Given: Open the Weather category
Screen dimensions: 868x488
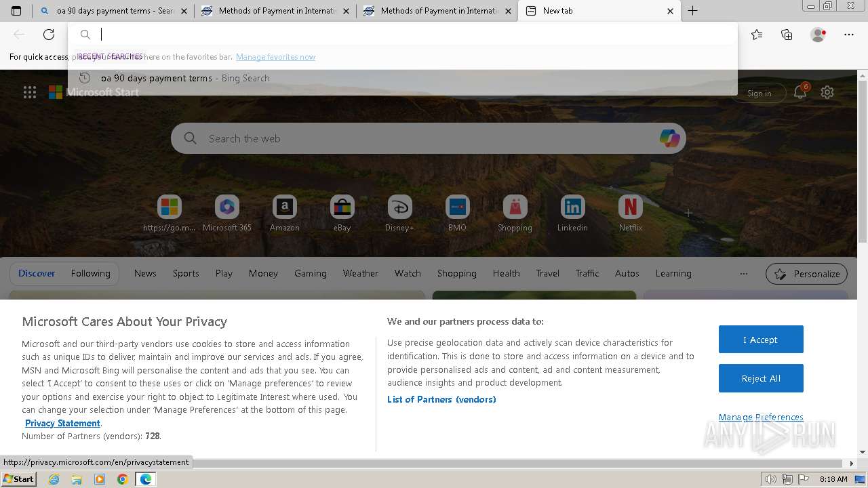Looking at the screenshot, I should 361,273.
